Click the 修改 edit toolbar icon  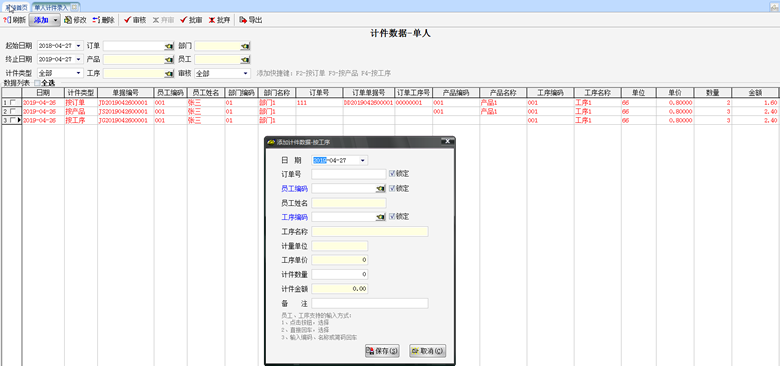point(68,20)
